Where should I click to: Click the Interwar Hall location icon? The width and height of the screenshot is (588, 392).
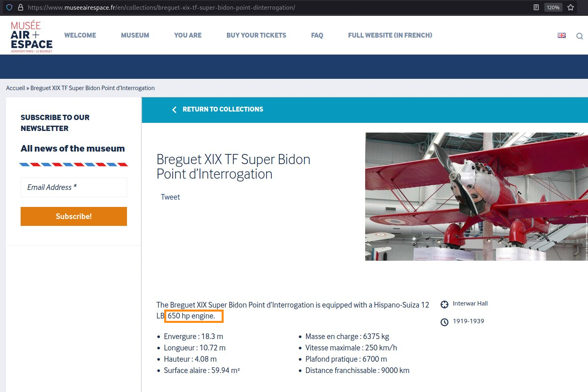444,304
